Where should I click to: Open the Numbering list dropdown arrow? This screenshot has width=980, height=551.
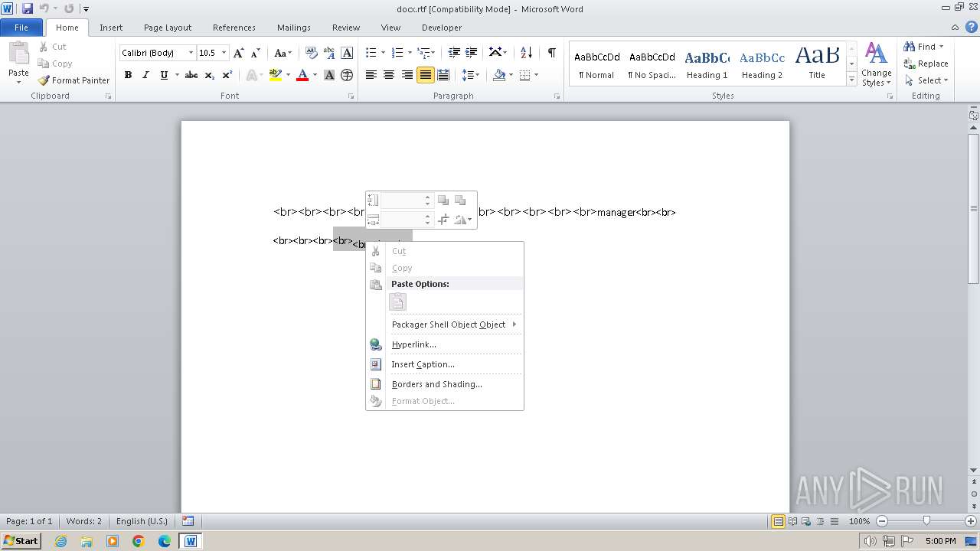410,53
